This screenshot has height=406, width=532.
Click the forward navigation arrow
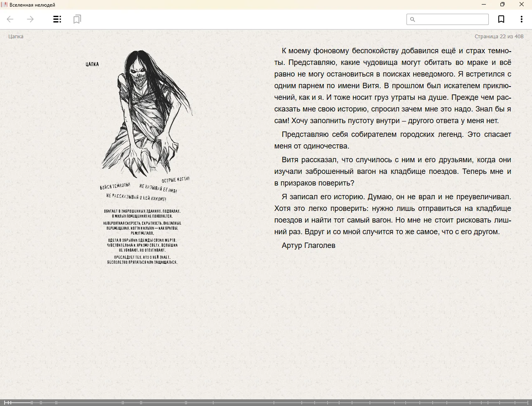(30, 19)
